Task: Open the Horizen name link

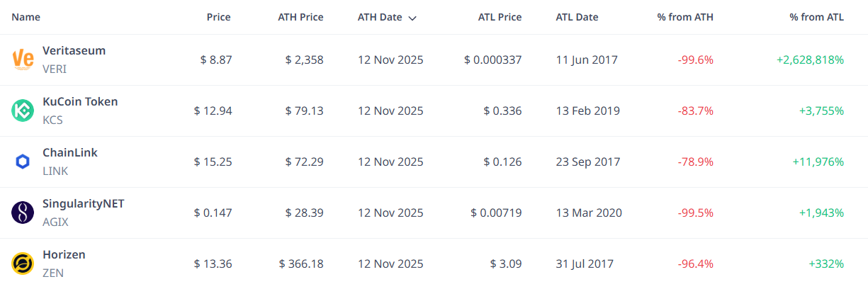Action: tap(64, 255)
